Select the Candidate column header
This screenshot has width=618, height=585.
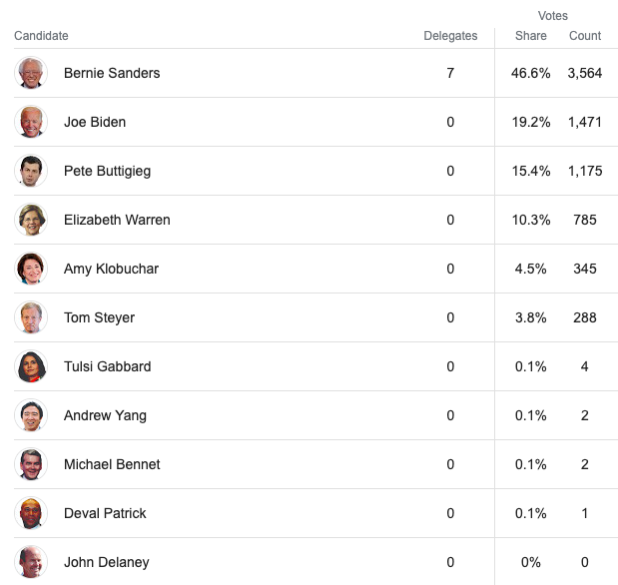point(41,36)
